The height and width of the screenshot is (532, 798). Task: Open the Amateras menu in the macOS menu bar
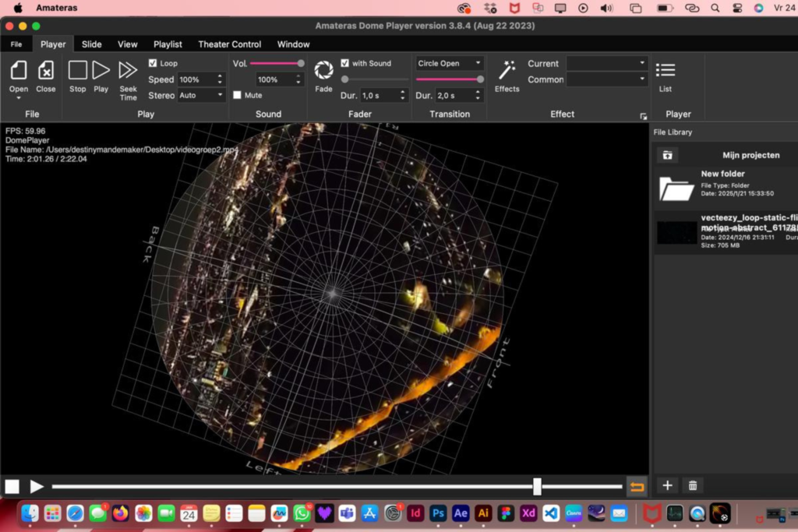pos(56,8)
